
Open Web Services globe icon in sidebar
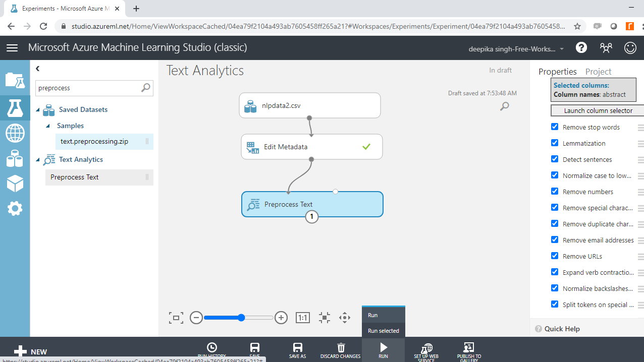click(15, 134)
